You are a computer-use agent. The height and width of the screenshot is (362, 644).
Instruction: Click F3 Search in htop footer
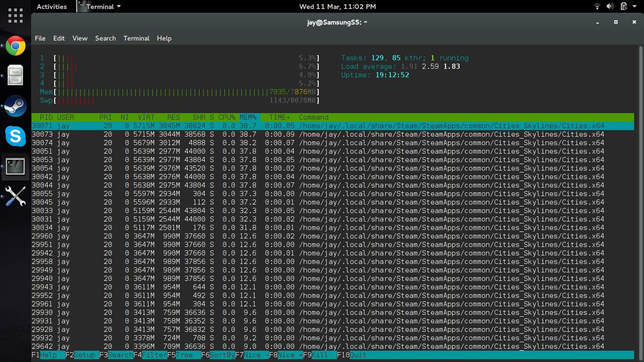pyautogui.click(x=116, y=355)
